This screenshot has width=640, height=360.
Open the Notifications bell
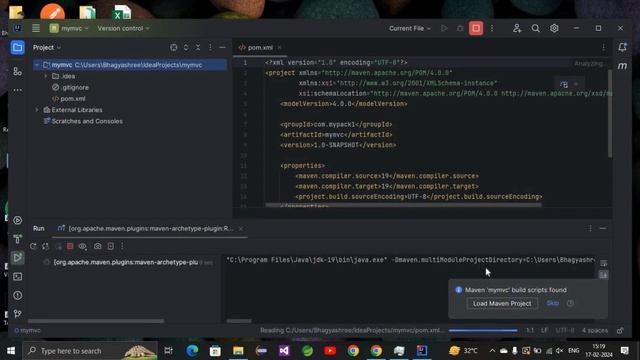point(622,47)
